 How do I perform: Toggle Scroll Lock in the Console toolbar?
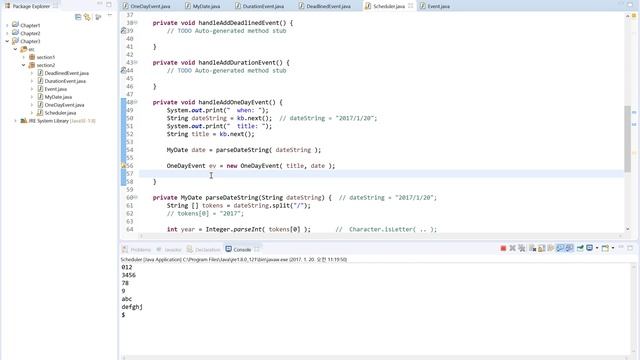coord(542,248)
